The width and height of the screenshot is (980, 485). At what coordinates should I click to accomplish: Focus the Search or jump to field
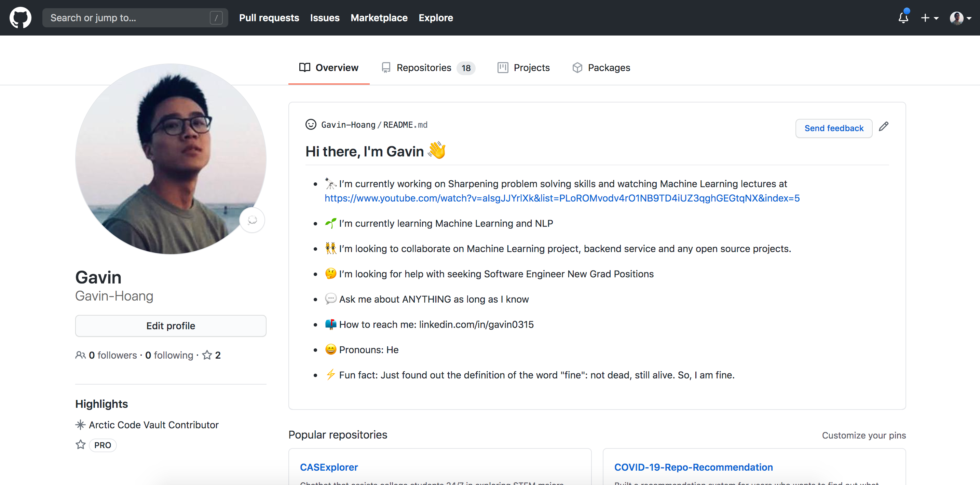pyautogui.click(x=135, y=17)
